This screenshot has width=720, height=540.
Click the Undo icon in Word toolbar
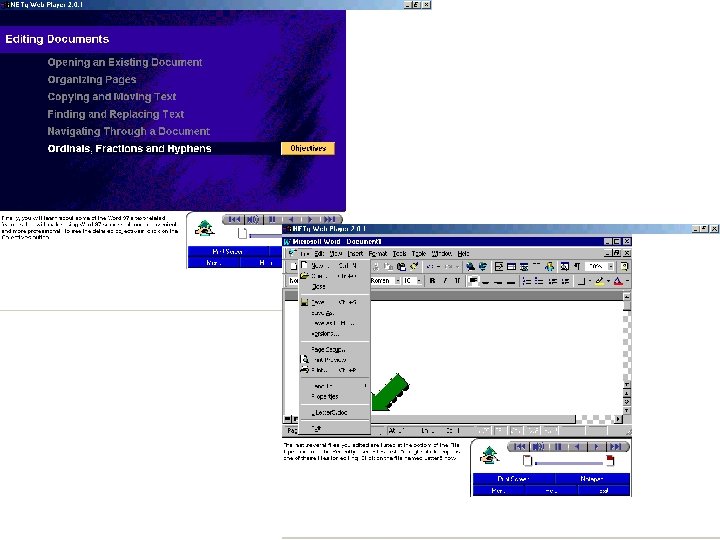pyautogui.click(x=431, y=266)
